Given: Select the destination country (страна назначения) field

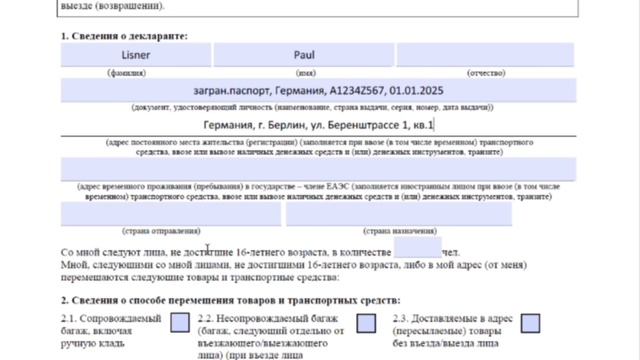Looking at the screenshot, I should pyautogui.click(x=399, y=214).
